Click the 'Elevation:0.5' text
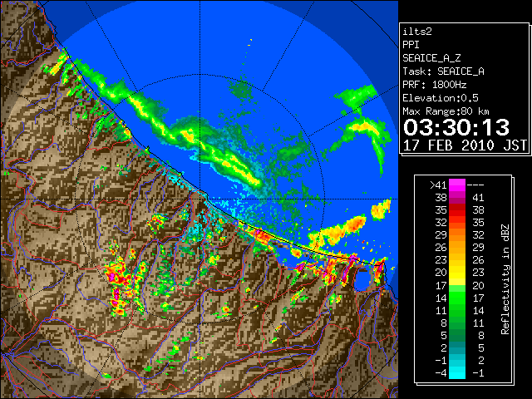The image size is (532, 399). click(441, 98)
